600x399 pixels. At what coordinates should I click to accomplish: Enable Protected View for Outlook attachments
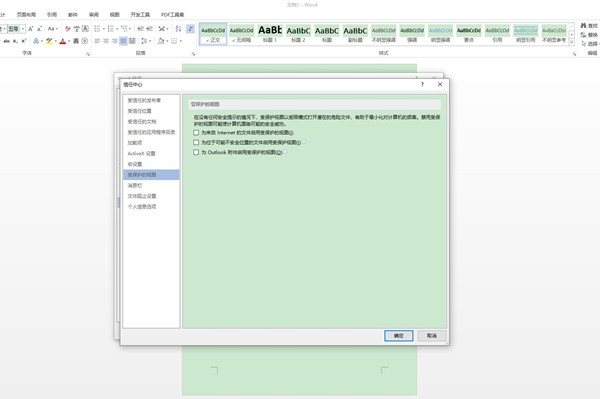pos(196,152)
